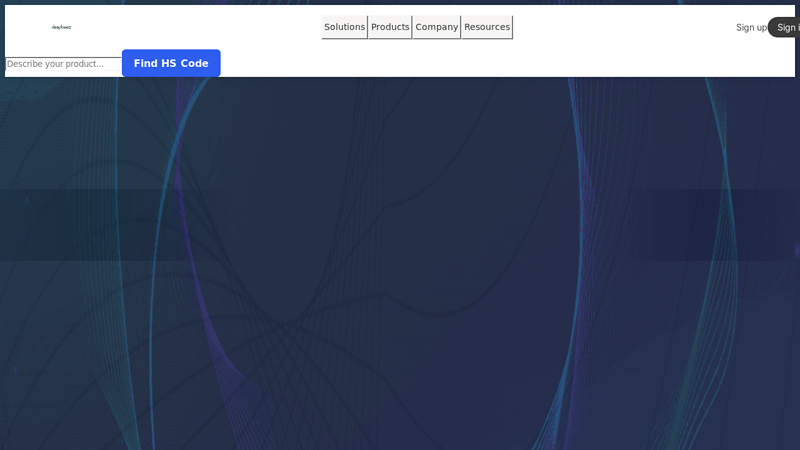Open the Products menu
The width and height of the screenshot is (800, 450).
[x=390, y=27]
